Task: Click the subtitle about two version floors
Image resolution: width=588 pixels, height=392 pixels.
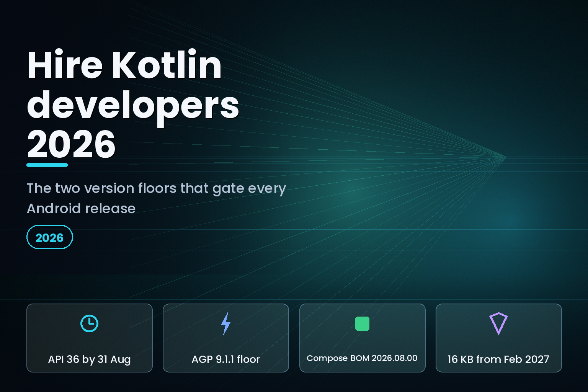Action: (x=156, y=198)
